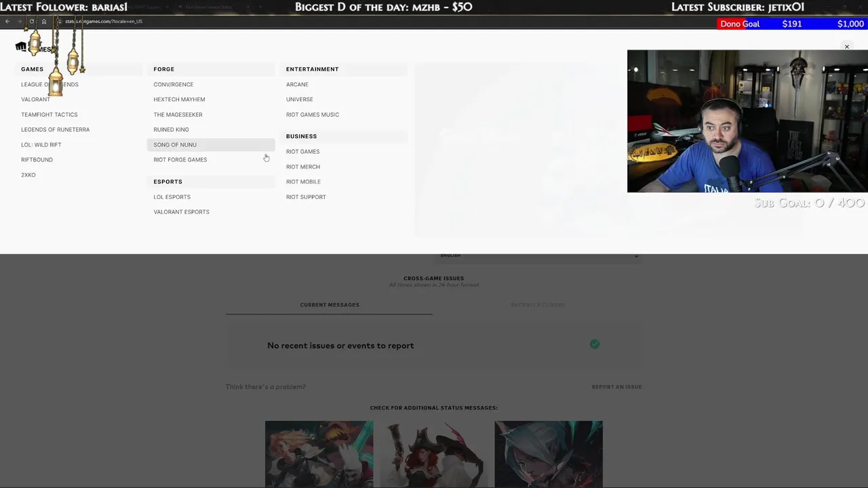Open Riot Merch link

coord(302,167)
